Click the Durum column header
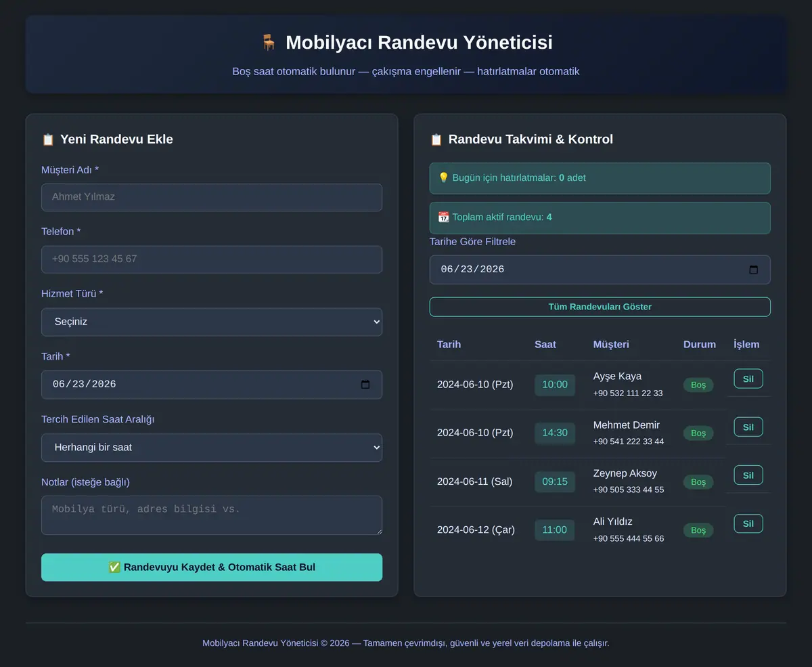Image resolution: width=812 pixels, height=667 pixels. [700, 345]
